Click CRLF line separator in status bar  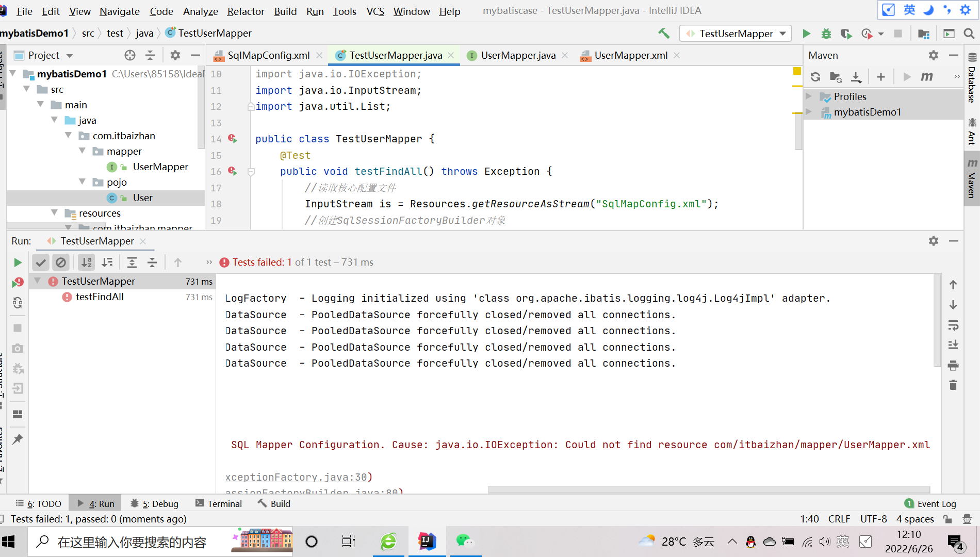(839, 519)
